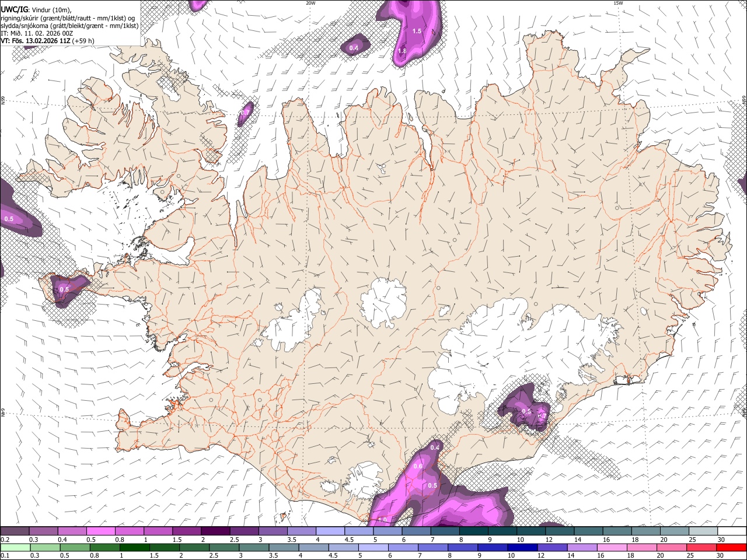747x560 pixels.
Task: Click the rigning/skúrir legend description line
Action: click(68, 17)
